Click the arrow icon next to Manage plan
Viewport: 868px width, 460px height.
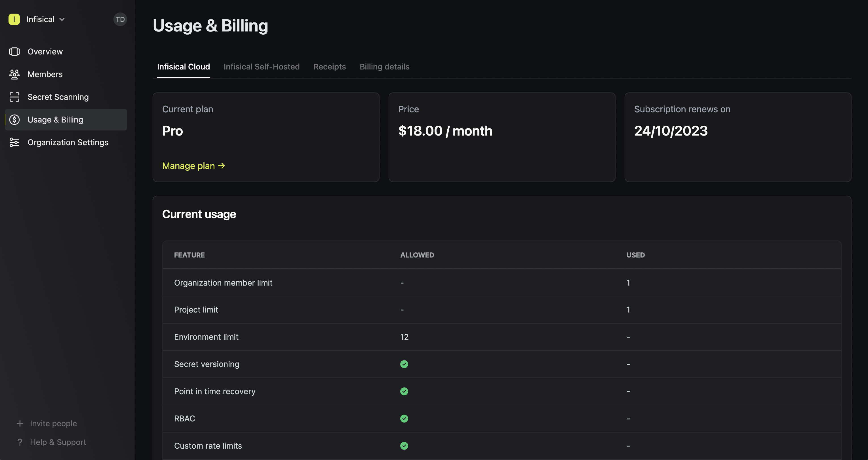click(221, 166)
